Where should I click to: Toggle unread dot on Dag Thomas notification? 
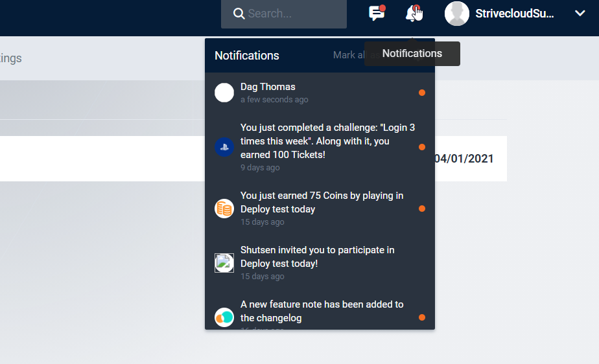tap(422, 93)
